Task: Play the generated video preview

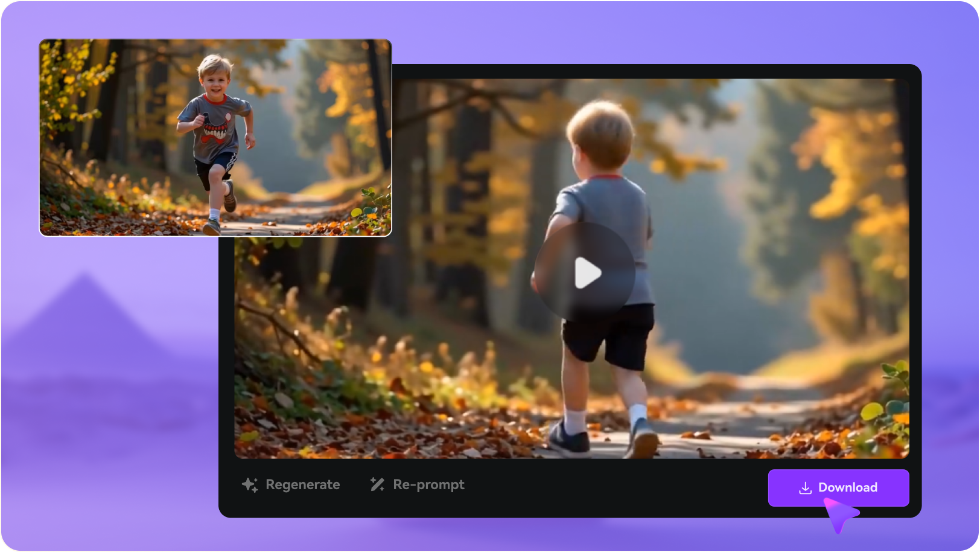Action: (585, 272)
